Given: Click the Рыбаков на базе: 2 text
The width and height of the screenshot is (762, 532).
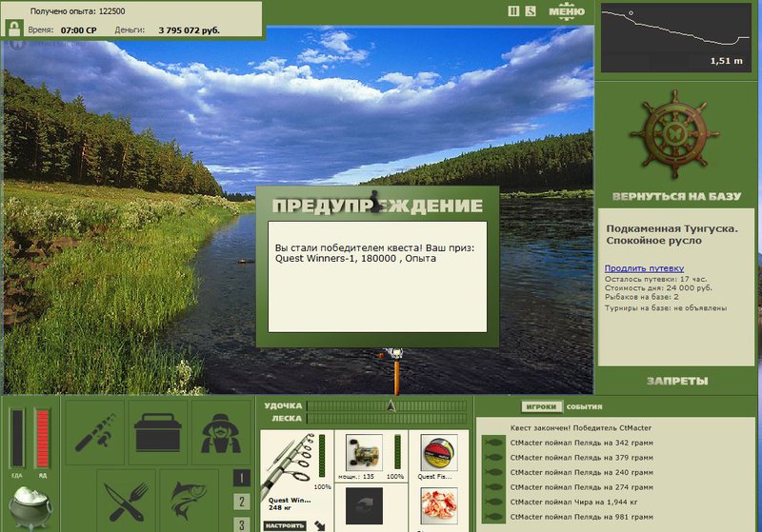Looking at the screenshot, I should point(641,297).
